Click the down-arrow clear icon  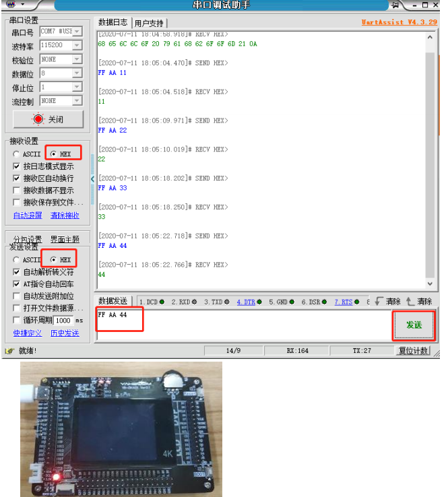[x=379, y=301]
